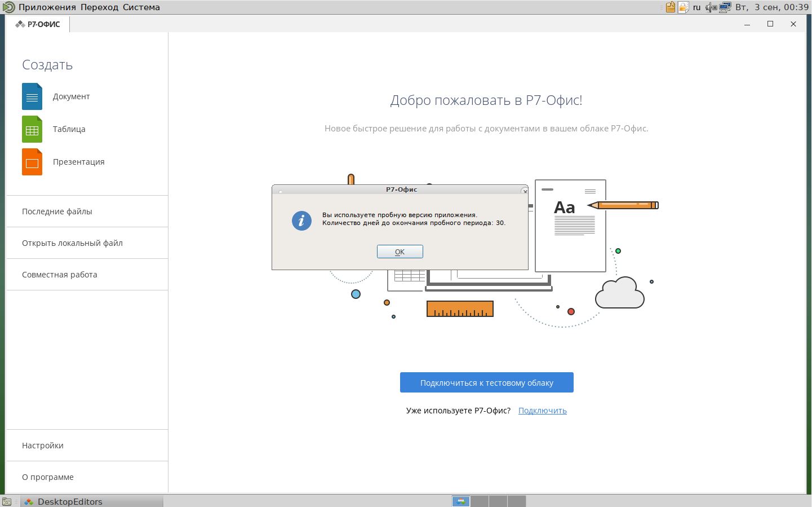This screenshot has width=812, height=507.
Task: Open the Переход menu
Action: click(x=99, y=7)
